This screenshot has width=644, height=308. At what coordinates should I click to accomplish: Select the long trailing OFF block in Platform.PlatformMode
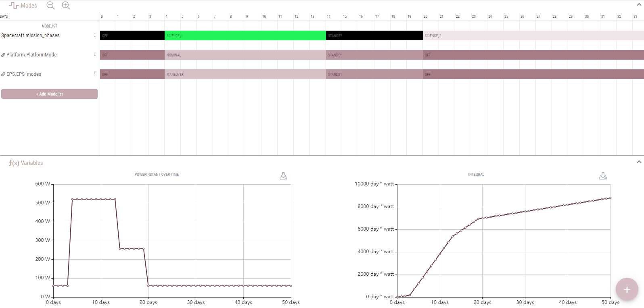[x=533, y=55]
